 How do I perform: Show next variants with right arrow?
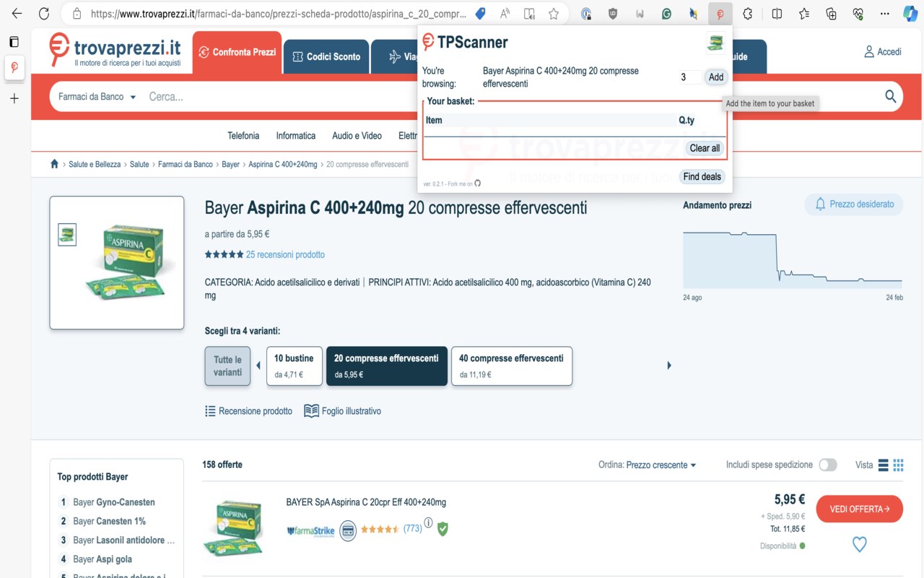(x=669, y=366)
